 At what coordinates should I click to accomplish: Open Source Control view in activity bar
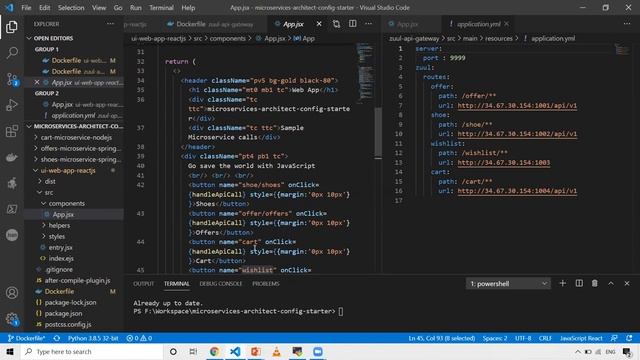click(12, 79)
